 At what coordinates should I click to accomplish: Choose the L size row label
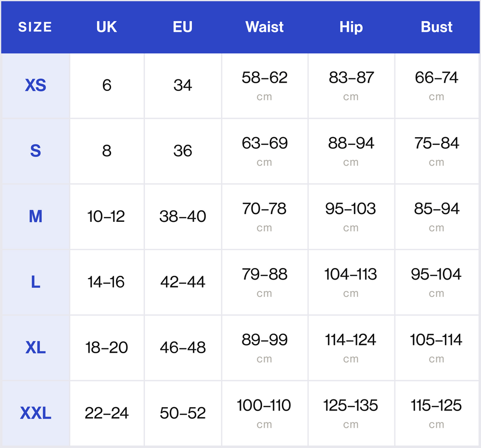click(36, 282)
